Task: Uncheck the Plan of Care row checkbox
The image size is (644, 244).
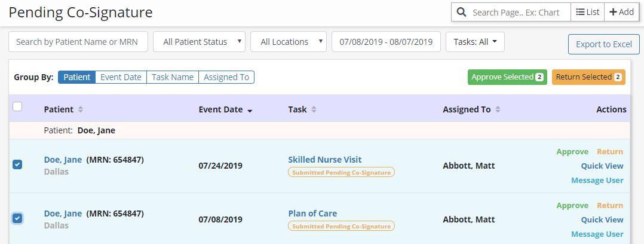Action: click(x=17, y=218)
